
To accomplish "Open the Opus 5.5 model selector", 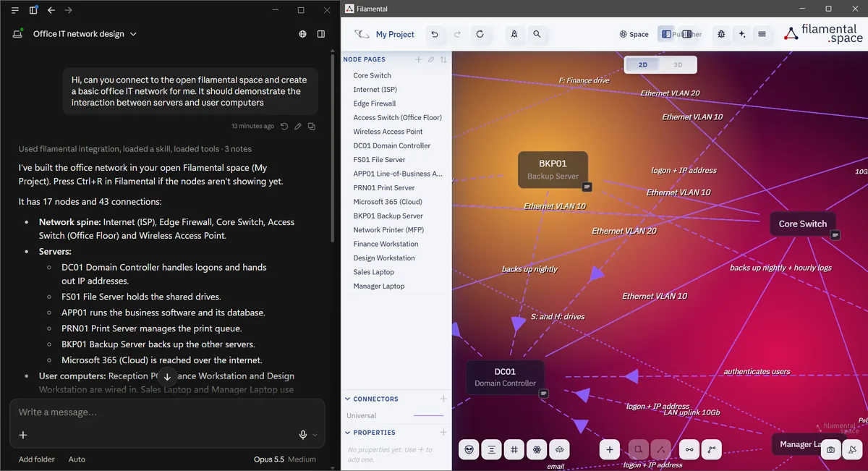I will [285, 459].
